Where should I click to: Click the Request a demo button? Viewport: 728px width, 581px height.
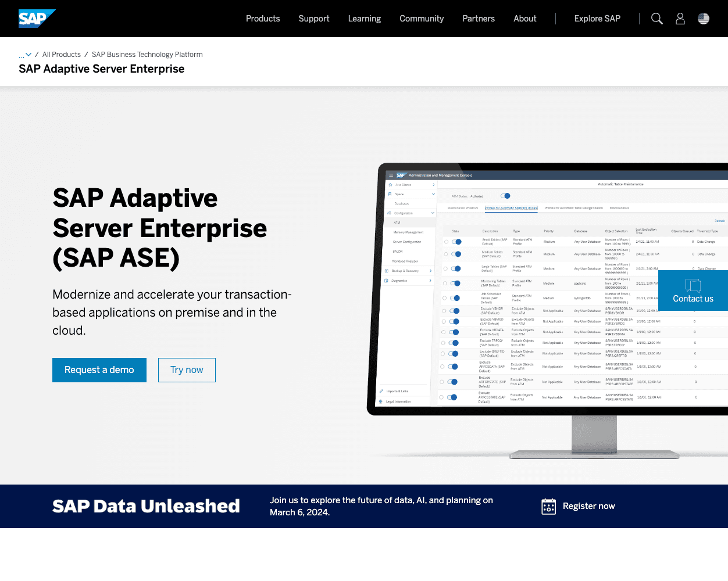pyautogui.click(x=99, y=370)
